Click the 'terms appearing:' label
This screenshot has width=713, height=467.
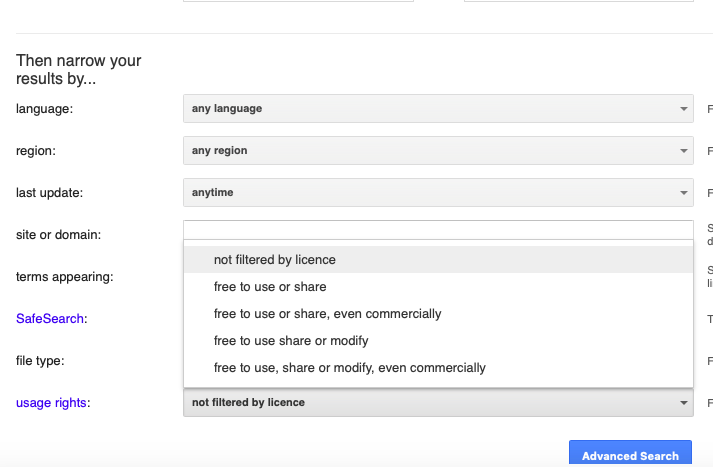pos(64,277)
